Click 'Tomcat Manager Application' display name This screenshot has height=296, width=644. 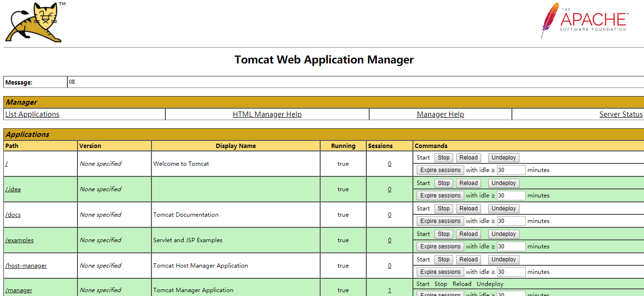(x=193, y=290)
